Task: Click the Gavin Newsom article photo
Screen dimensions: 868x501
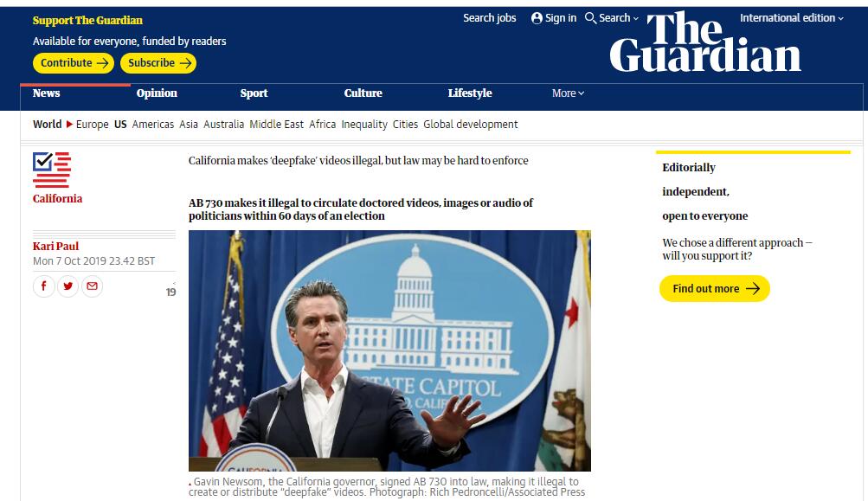Action: (x=389, y=350)
